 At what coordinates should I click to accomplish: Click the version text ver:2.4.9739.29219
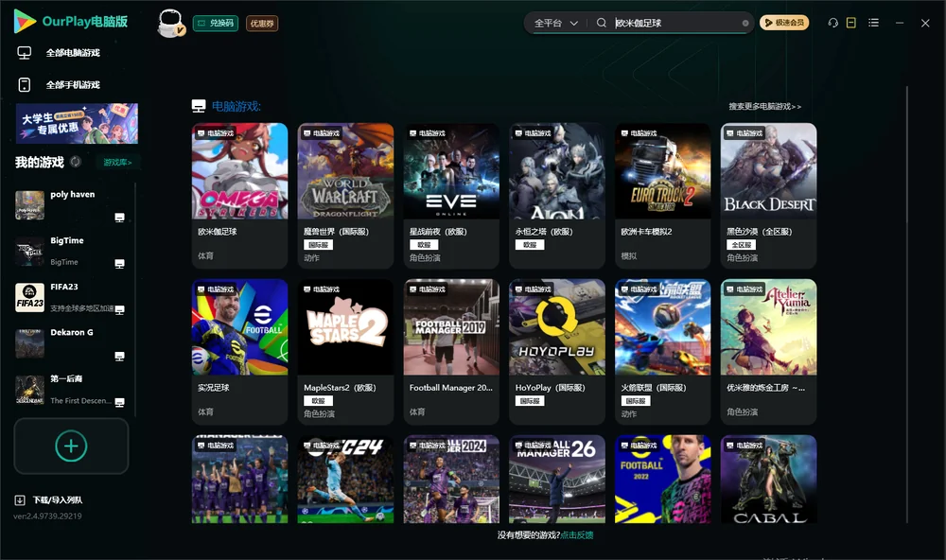(x=47, y=516)
